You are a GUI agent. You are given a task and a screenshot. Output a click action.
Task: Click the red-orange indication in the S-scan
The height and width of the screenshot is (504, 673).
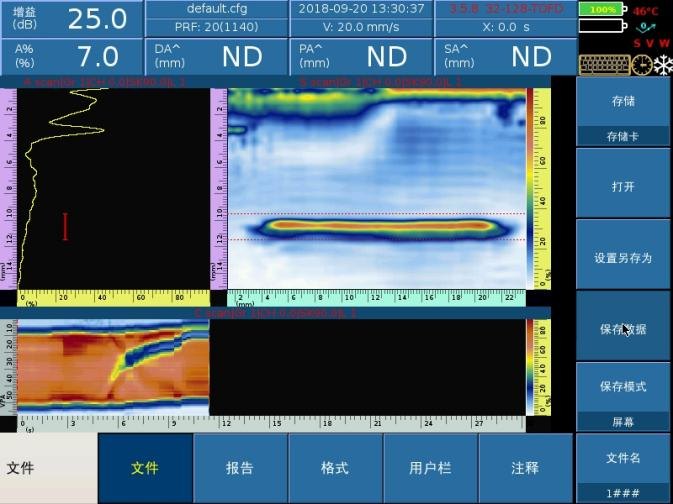pyautogui.click(x=380, y=225)
